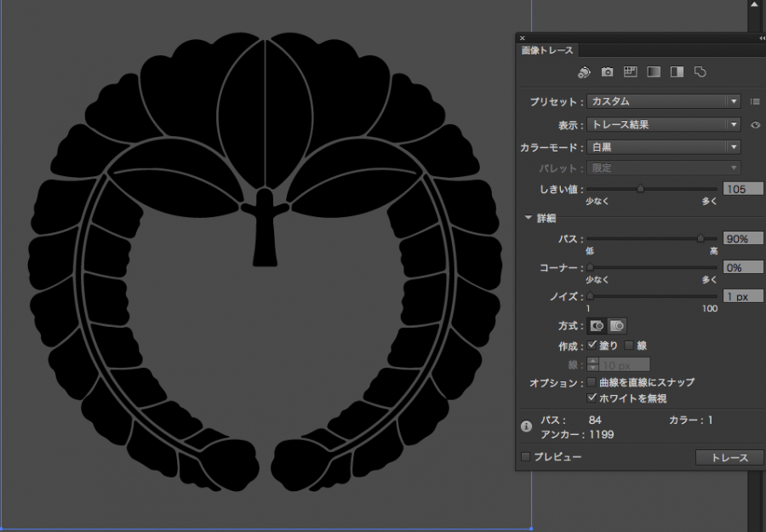
Task: Open the disabled パレット dropdown showing 限定
Action: pyautogui.click(x=664, y=168)
